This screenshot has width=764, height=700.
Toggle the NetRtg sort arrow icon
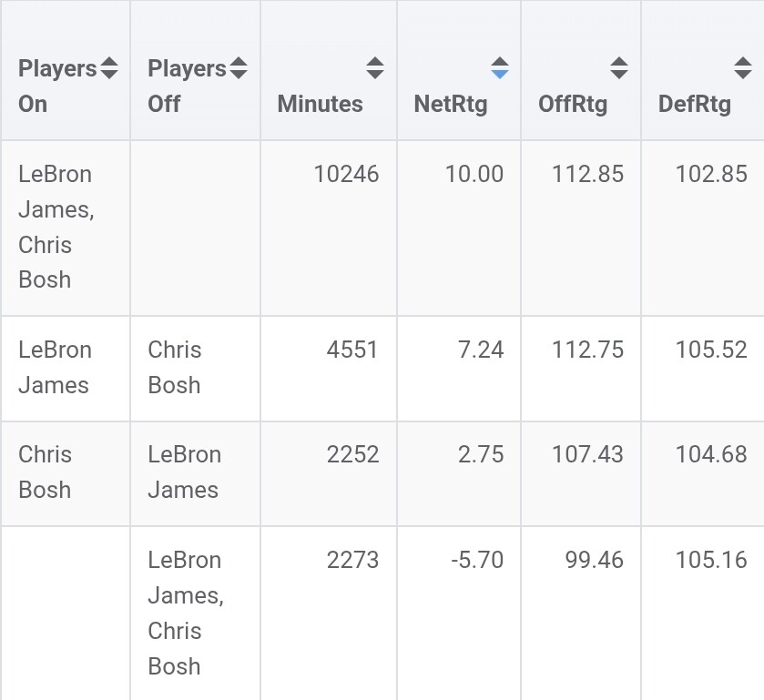click(500, 67)
